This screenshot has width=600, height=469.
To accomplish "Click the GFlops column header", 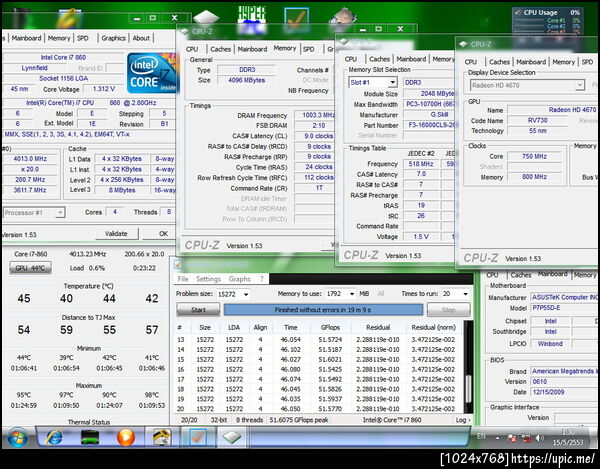I will [x=329, y=327].
